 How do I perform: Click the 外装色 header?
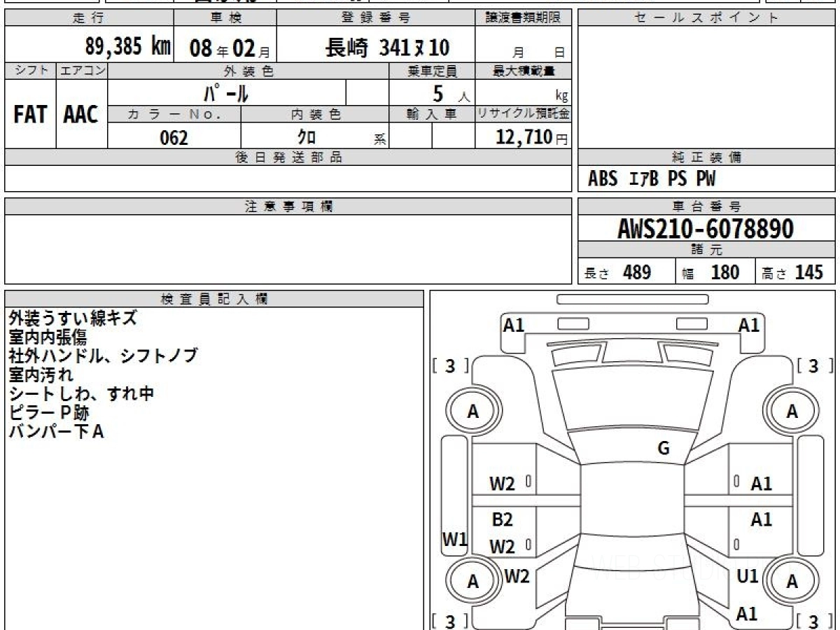(248, 71)
